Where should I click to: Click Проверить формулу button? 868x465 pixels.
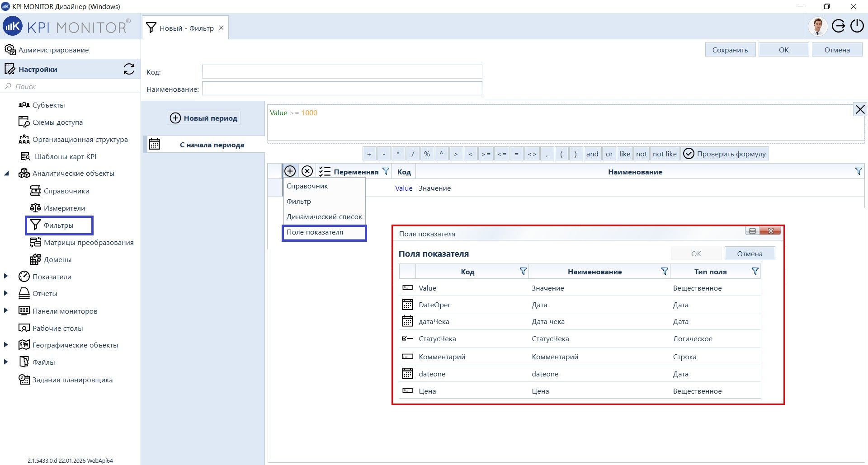coord(725,154)
